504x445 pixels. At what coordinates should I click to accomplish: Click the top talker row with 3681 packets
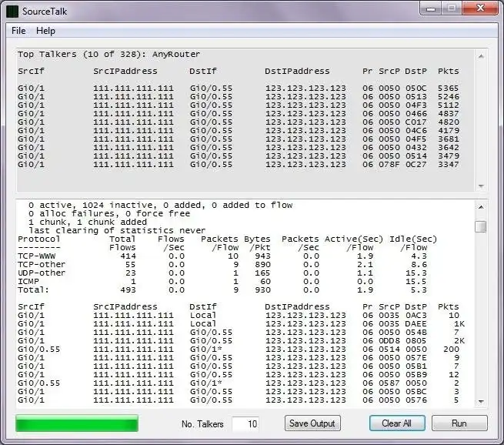coord(239,139)
